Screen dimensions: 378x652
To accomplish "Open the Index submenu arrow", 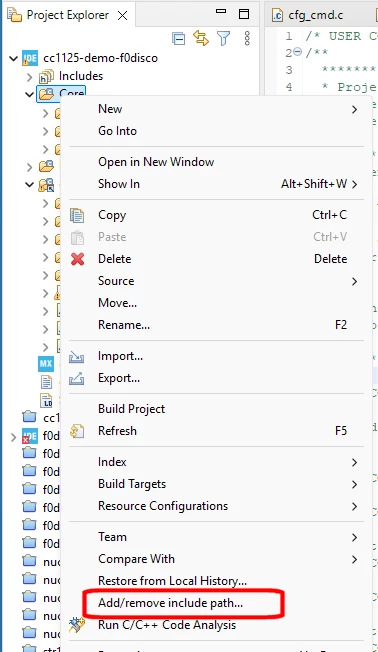I will [354, 462].
